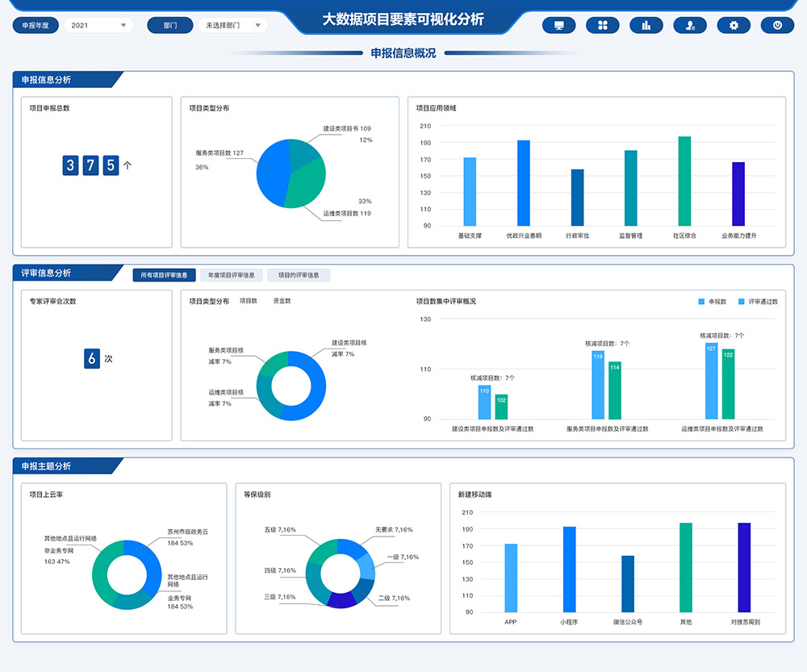The height and width of the screenshot is (672, 807).
Task: Open the monitor display view icon
Action: click(559, 25)
